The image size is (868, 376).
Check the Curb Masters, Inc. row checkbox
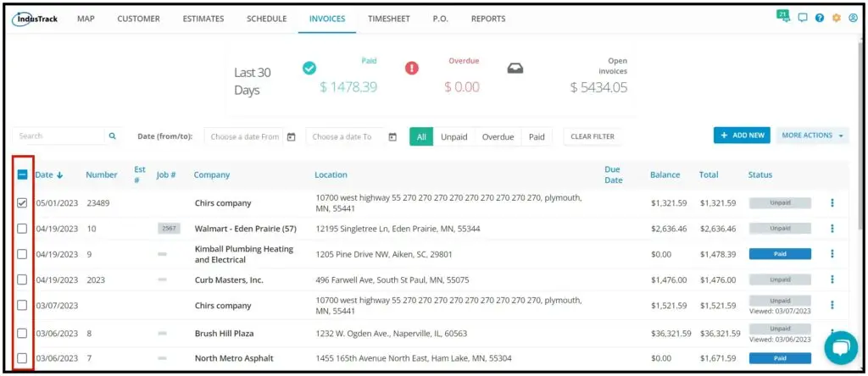[21, 279]
